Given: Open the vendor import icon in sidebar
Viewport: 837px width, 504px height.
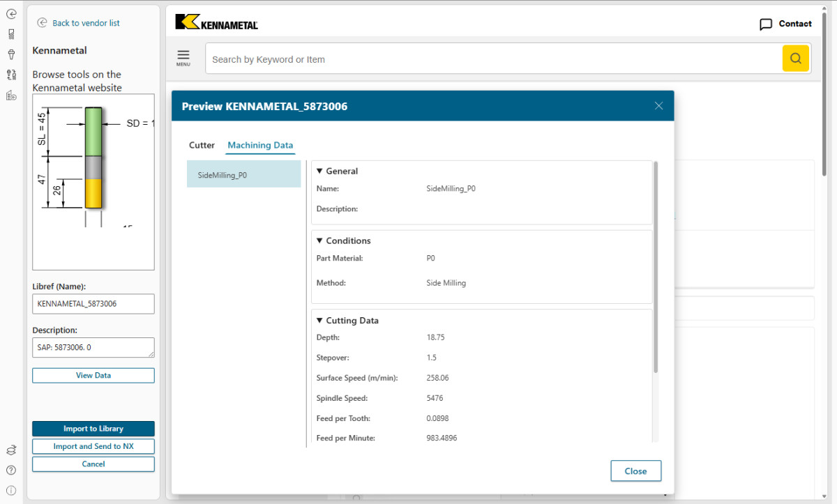Looking at the screenshot, I should point(11,96).
